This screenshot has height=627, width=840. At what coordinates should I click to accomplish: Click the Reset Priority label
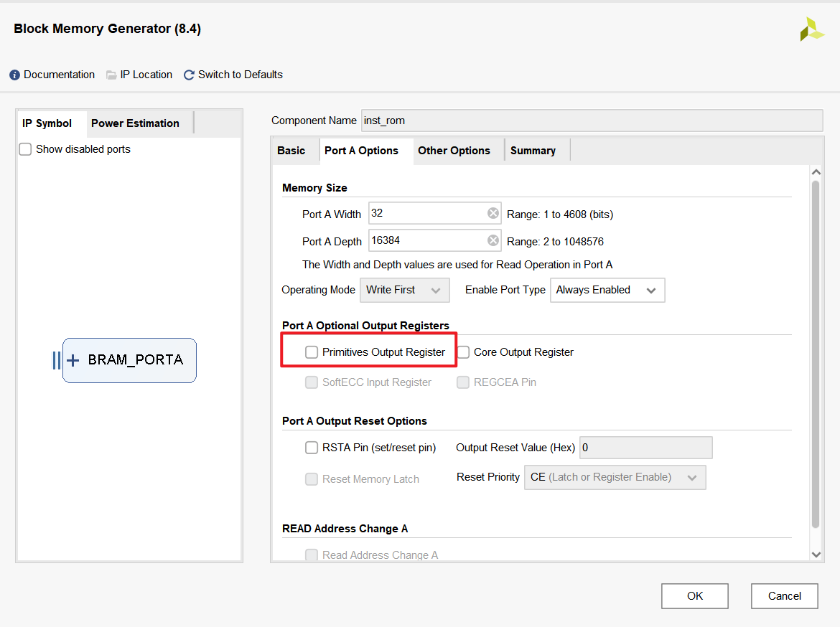[x=488, y=477]
